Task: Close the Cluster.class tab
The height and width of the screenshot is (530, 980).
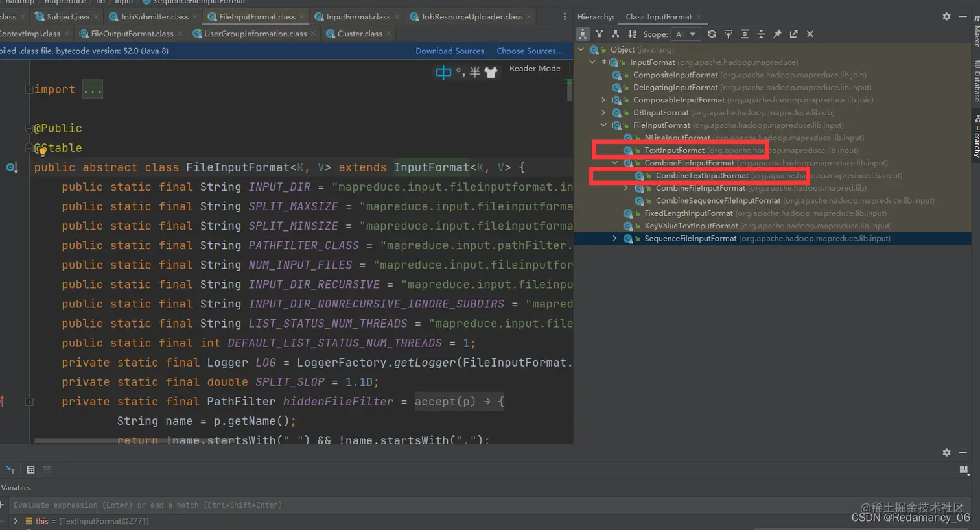Action: pos(389,34)
